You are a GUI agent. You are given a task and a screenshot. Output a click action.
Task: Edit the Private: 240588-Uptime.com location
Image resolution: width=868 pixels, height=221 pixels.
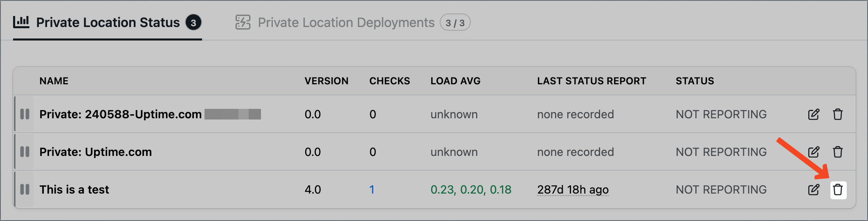click(x=814, y=115)
